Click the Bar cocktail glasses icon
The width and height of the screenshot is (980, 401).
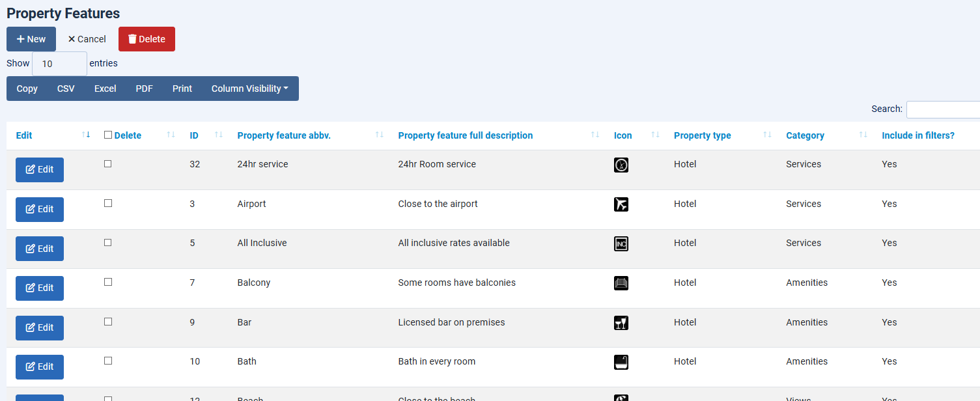[621, 323]
